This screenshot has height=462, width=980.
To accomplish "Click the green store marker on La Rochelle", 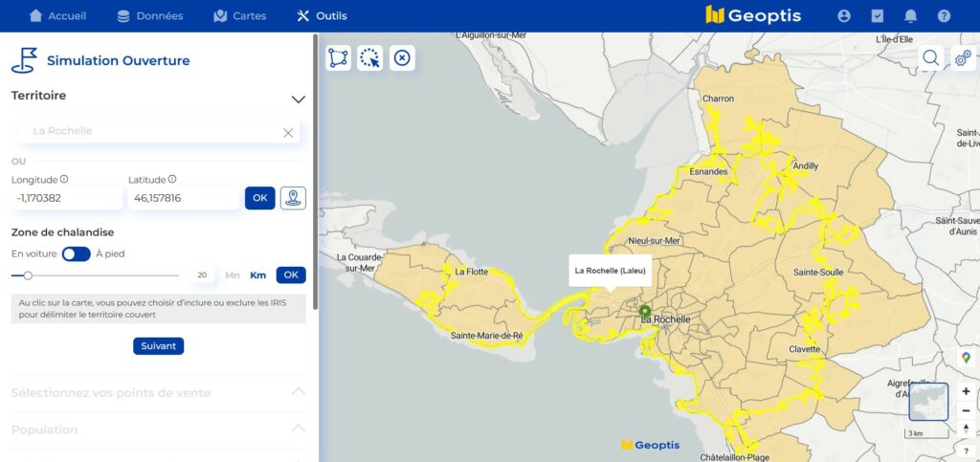I will [645, 311].
